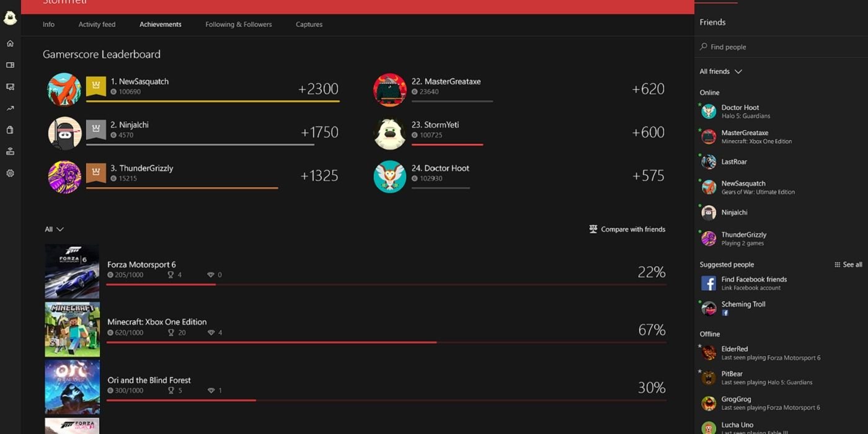
Task: Click MasterGreataxe's leaderboard avatar
Action: point(390,90)
